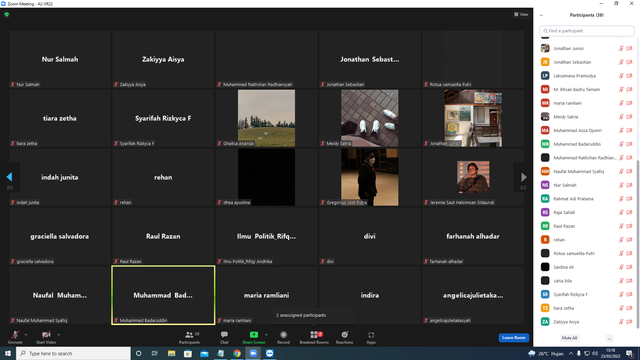Collapse the Participants panel chevron

point(541,15)
